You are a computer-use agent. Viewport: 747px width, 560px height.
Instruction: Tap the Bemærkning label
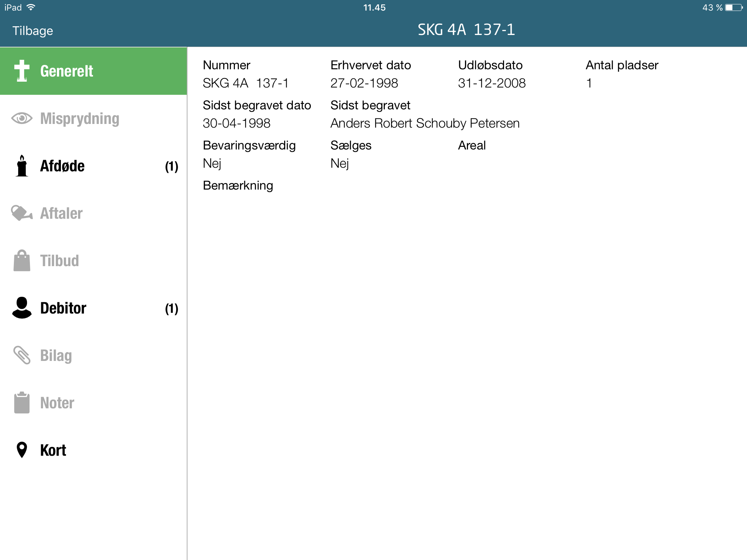coord(238,185)
